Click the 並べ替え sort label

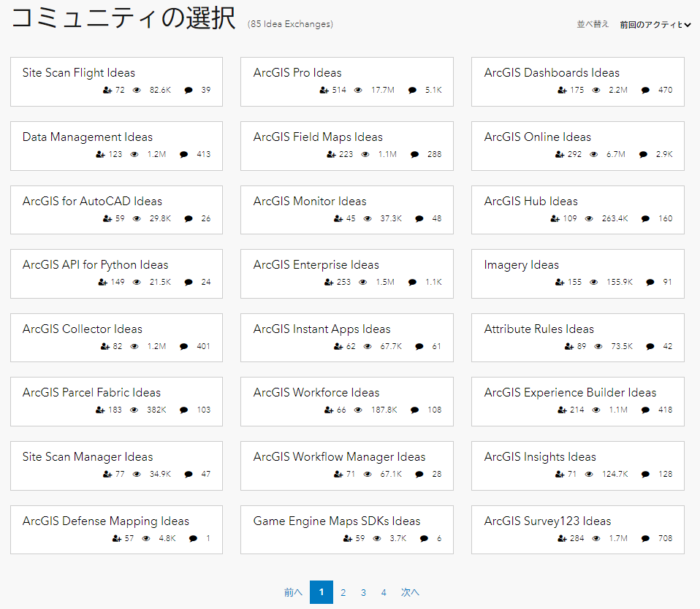tap(593, 24)
